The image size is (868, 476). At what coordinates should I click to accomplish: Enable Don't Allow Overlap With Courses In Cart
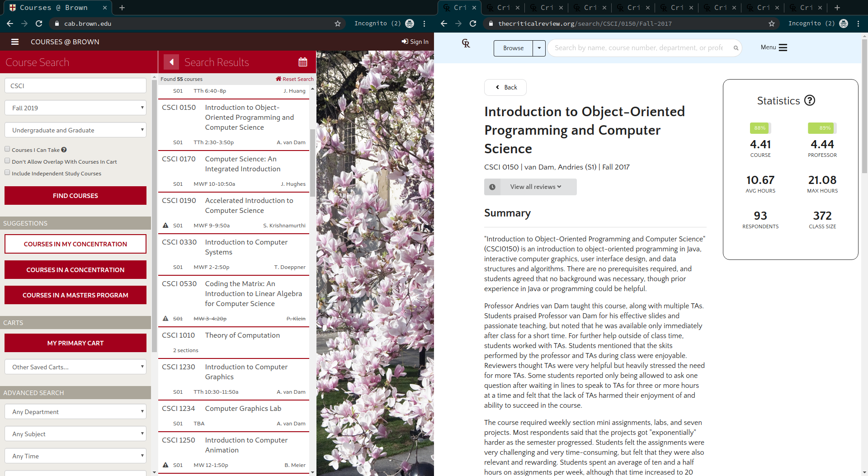point(7,161)
